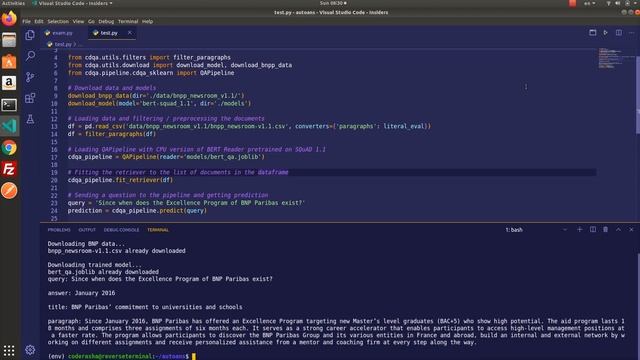This screenshot has width=640, height=360.
Task: Create a new terminal with plus icon
Action: [580, 230]
